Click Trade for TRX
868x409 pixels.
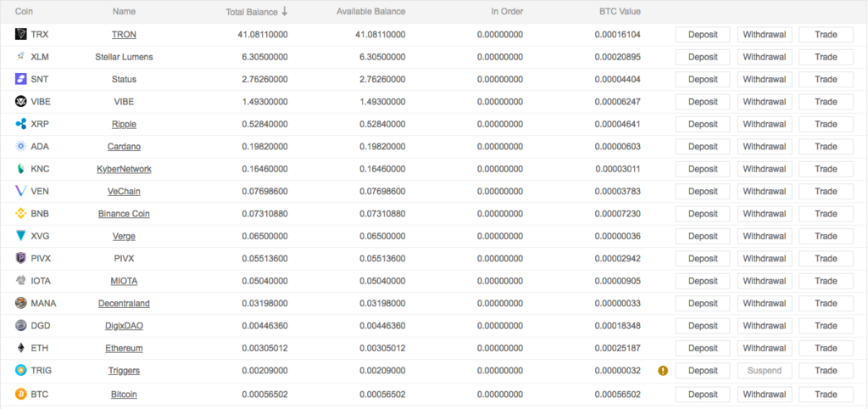click(x=826, y=34)
